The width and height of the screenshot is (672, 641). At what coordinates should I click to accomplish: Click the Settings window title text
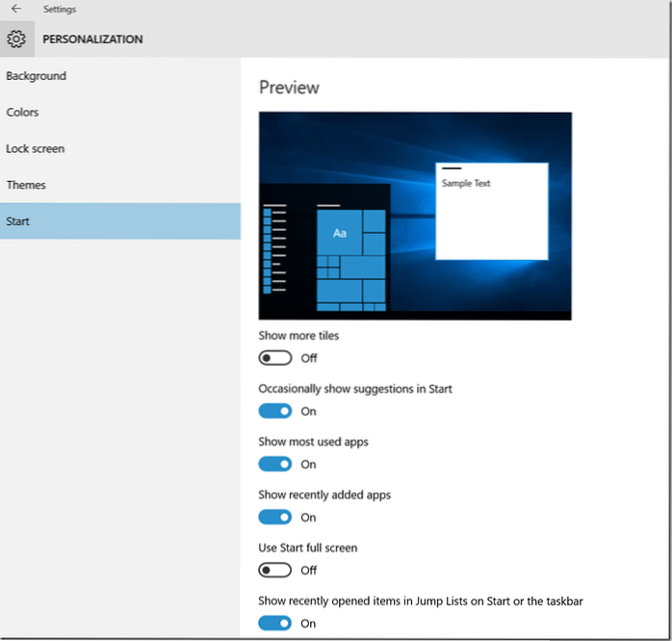(60, 9)
